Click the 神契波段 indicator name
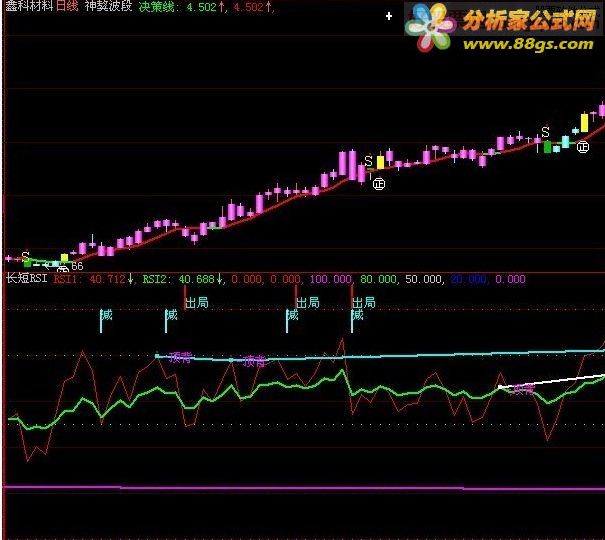This screenshot has height=540, width=605. tap(108, 6)
